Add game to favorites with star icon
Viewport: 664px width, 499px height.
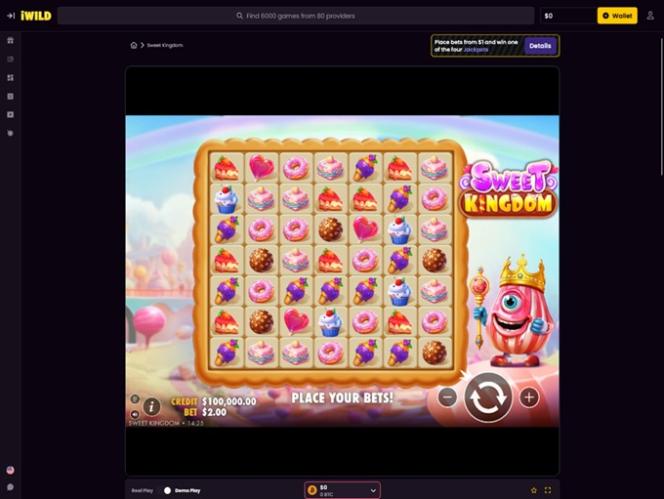534,490
